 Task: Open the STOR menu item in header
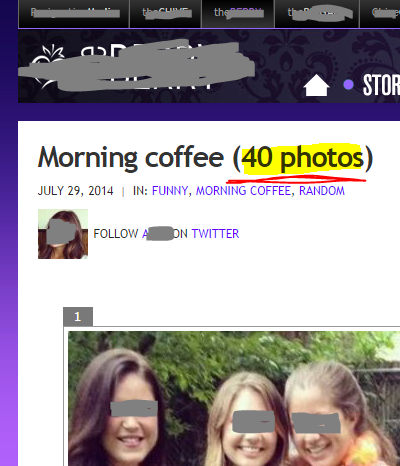(x=381, y=85)
